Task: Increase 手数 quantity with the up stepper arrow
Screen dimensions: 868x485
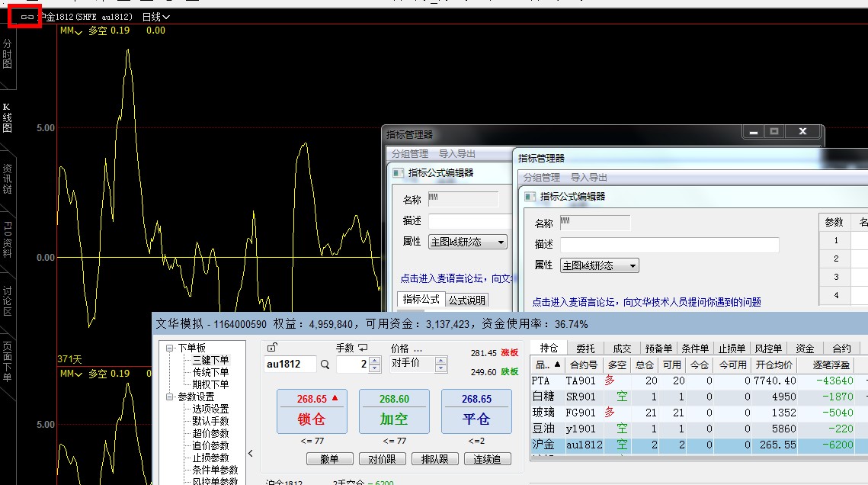Action: [x=374, y=360]
